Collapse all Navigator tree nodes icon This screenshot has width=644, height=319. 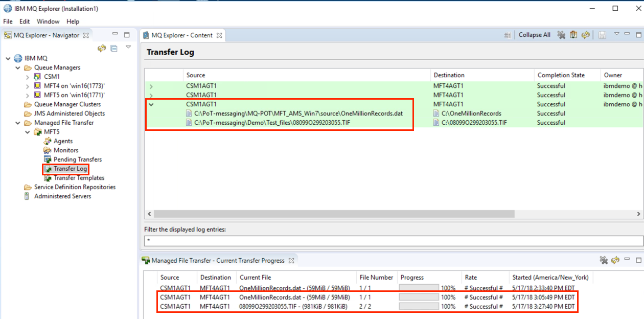pyautogui.click(x=114, y=48)
